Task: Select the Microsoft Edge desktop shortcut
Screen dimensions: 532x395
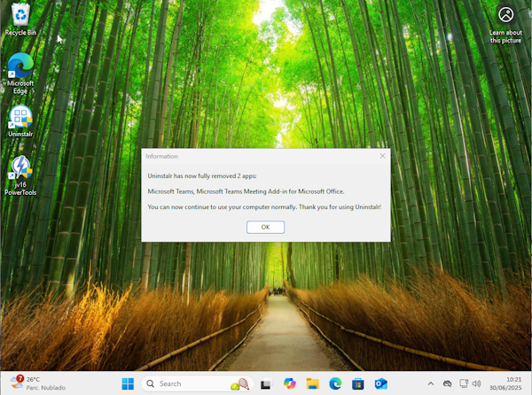Action: (20, 74)
